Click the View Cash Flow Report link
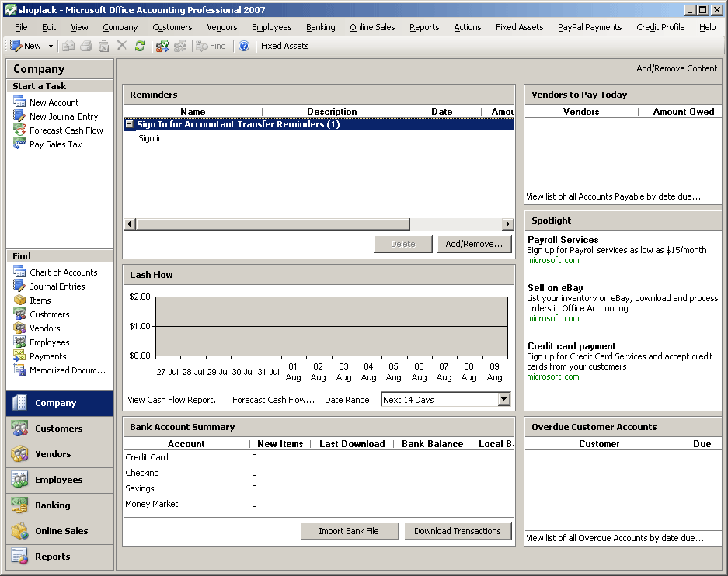 [175, 400]
